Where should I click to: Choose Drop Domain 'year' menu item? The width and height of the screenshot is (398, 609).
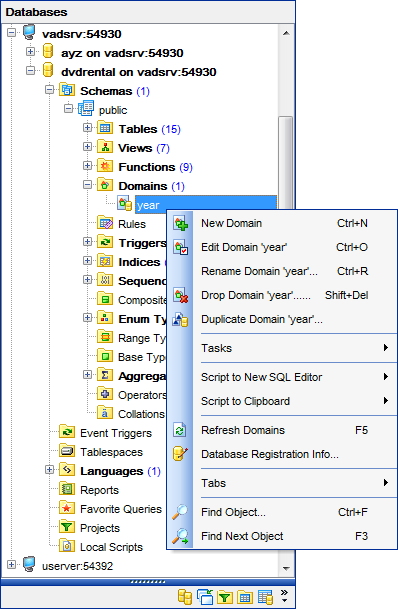[282, 296]
